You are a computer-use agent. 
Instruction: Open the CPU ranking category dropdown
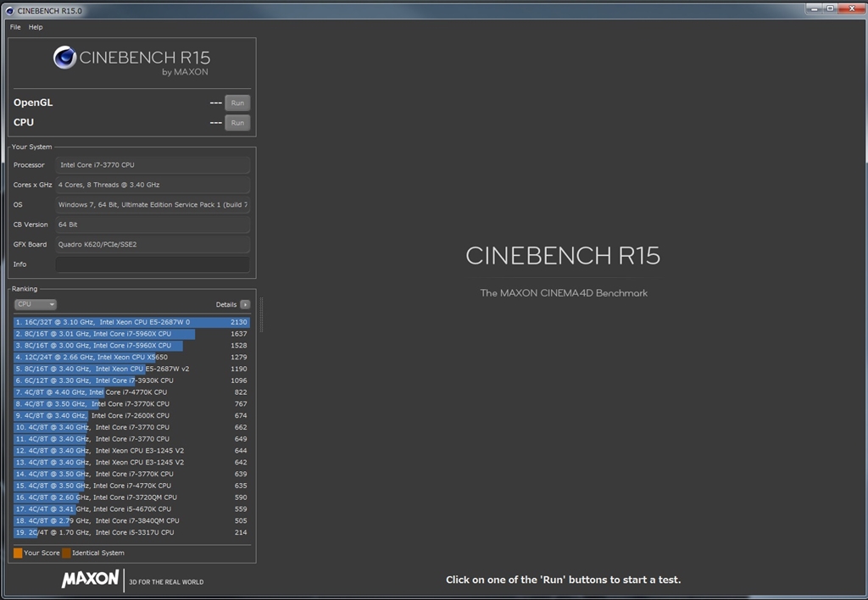pos(34,304)
